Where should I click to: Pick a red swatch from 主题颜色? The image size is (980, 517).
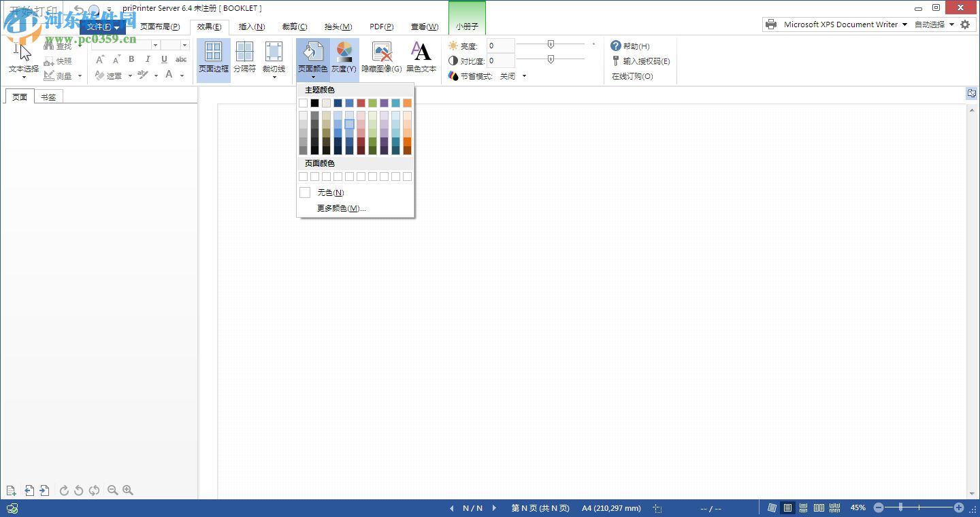361,103
